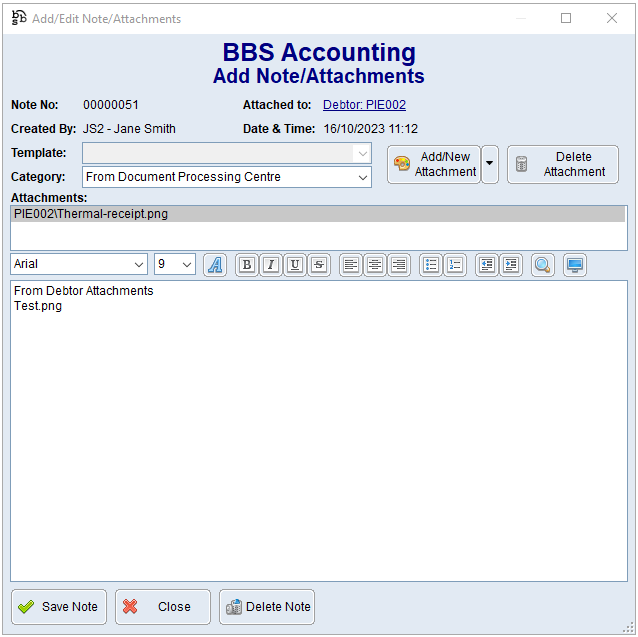The image size is (638, 637).
Task: Open the font size dropdown
Action: [x=187, y=264]
